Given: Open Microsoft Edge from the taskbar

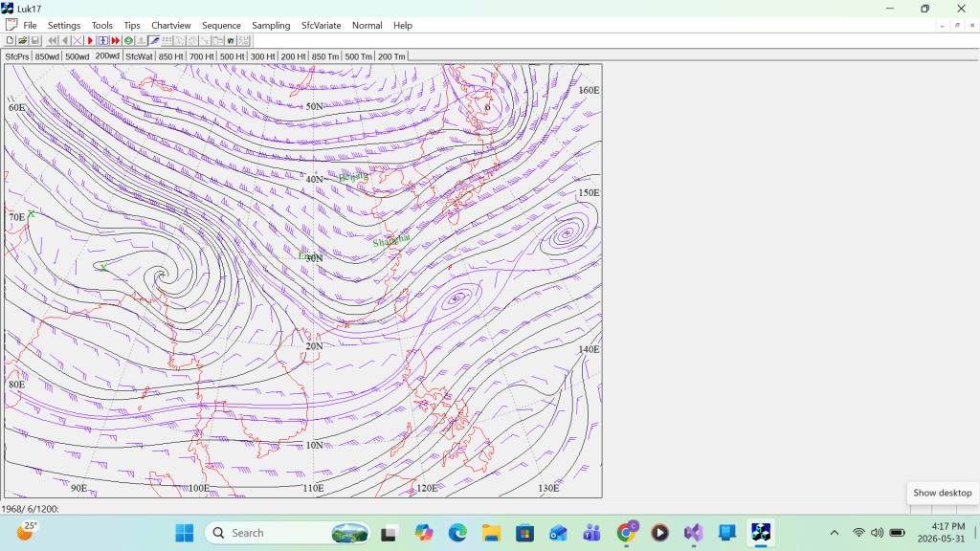Looking at the screenshot, I should point(457,533).
